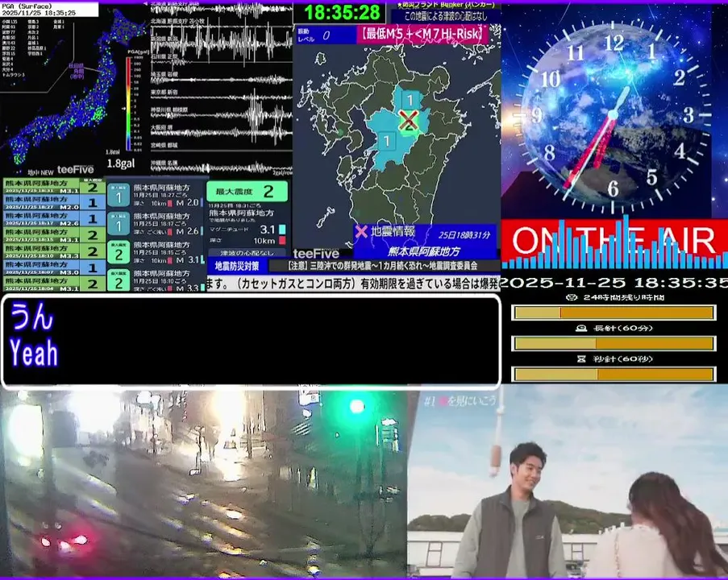The image size is (728, 580).
Task: Click the PGA[gal] color scale bar
Action: coord(129,103)
